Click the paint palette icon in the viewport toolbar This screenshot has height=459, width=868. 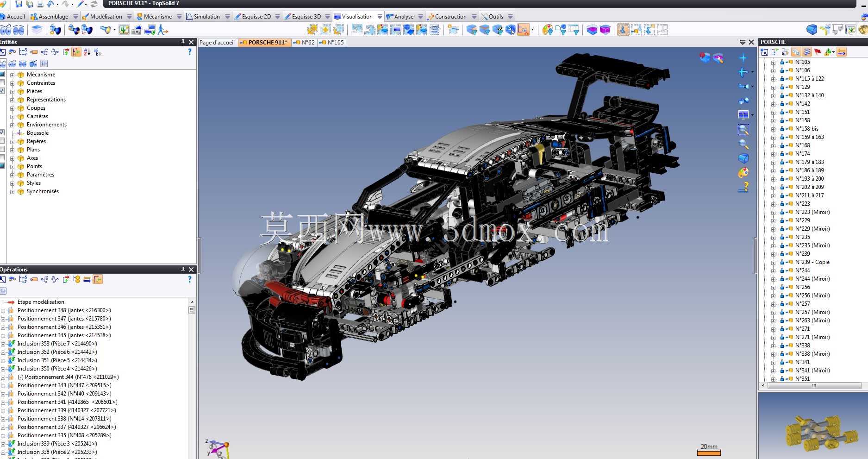pyautogui.click(x=743, y=173)
